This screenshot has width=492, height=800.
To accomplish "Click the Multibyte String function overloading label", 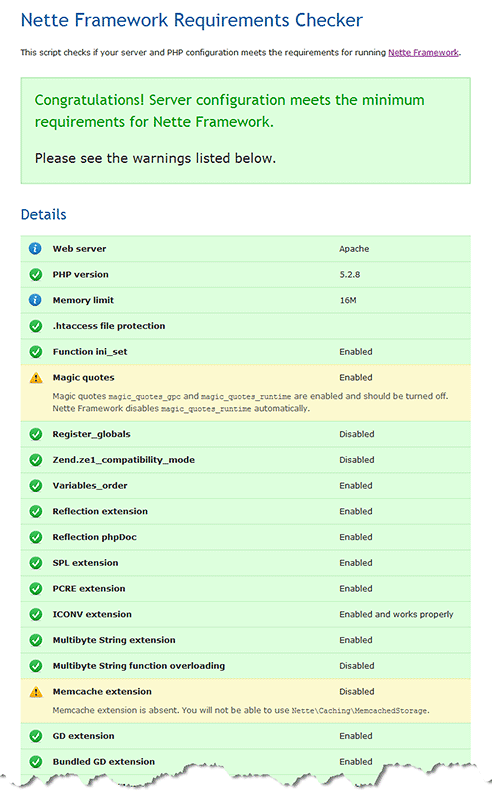I will coord(139,666).
